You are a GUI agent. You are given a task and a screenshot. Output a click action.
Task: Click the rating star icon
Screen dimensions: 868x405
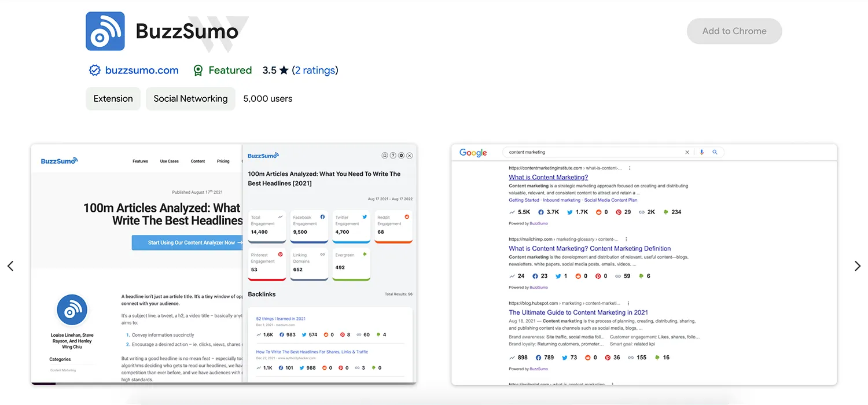click(x=284, y=71)
